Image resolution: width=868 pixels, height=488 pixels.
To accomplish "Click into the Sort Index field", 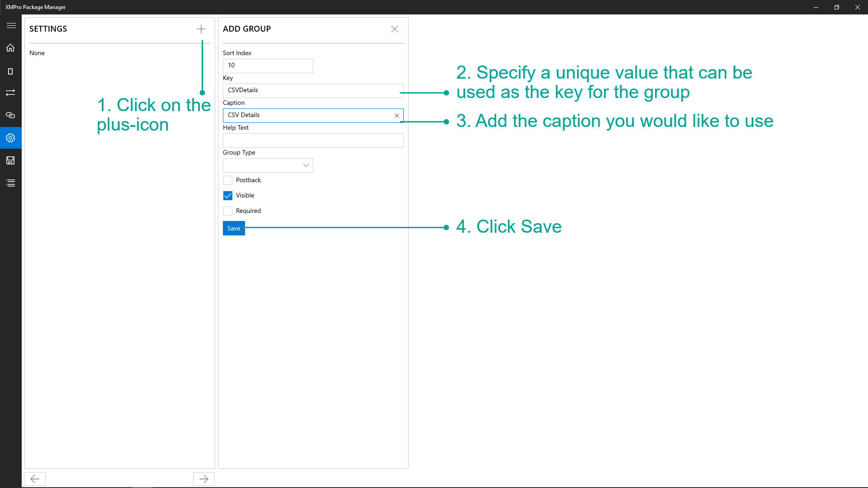I will 268,66.
